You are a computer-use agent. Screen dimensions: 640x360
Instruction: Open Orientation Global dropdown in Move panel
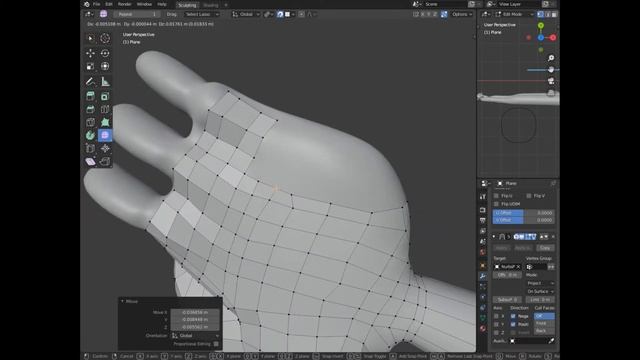click(x=195, y=336)
